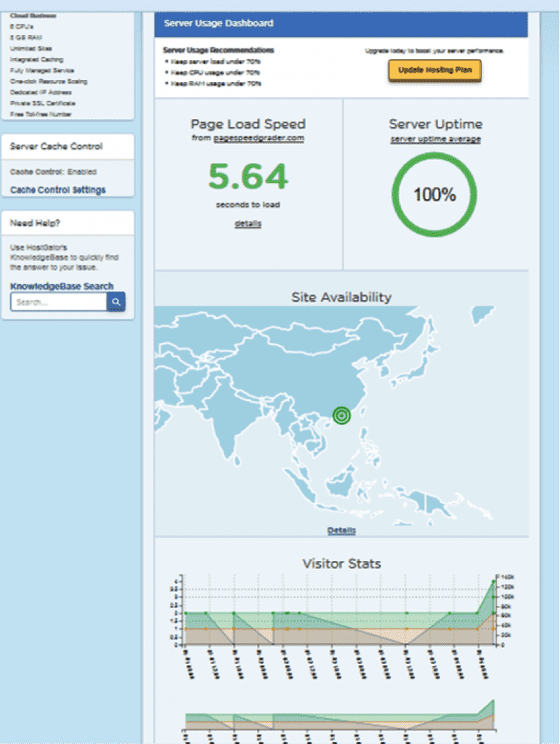Image resolution: width=560 pixels, height=744 pixels.
Task: Click the 5.64 page load speed value
Action: coord(248,177)
